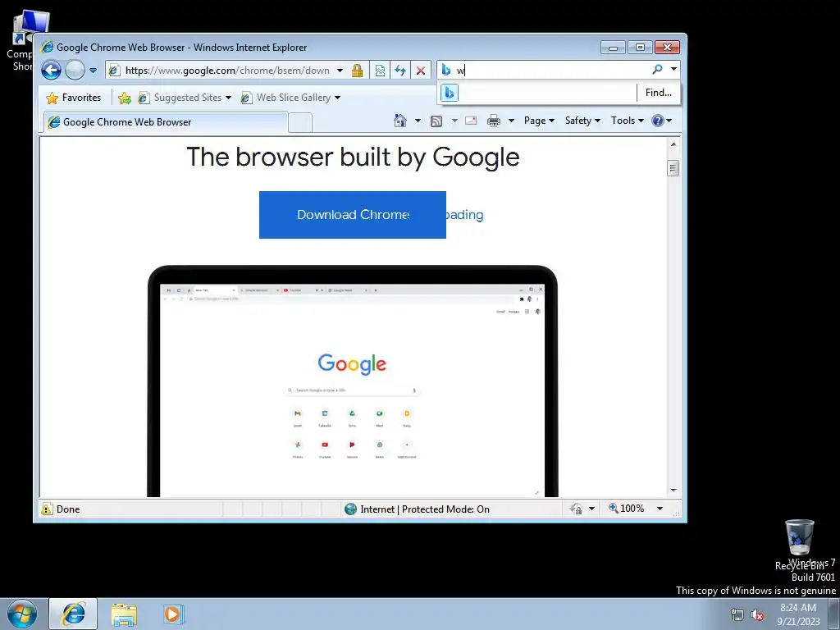
Task: Click the Read Mail icon
Action: (471, 121)
